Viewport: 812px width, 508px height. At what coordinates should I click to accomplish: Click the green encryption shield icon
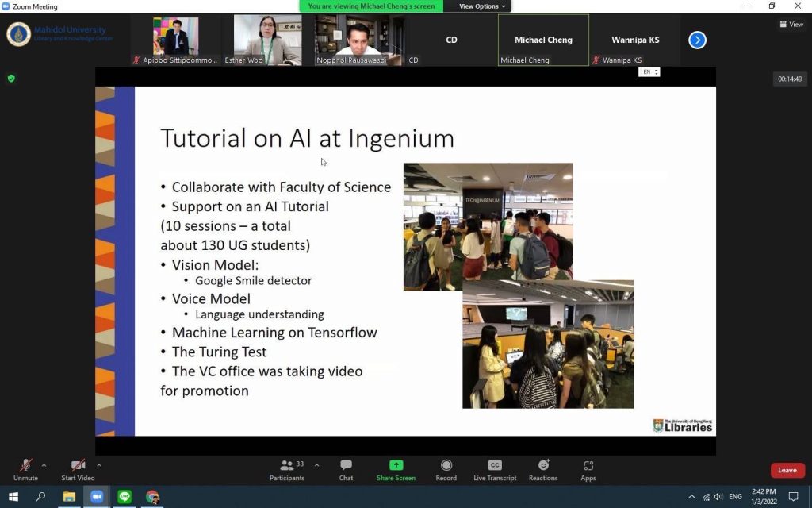[11, 79]
